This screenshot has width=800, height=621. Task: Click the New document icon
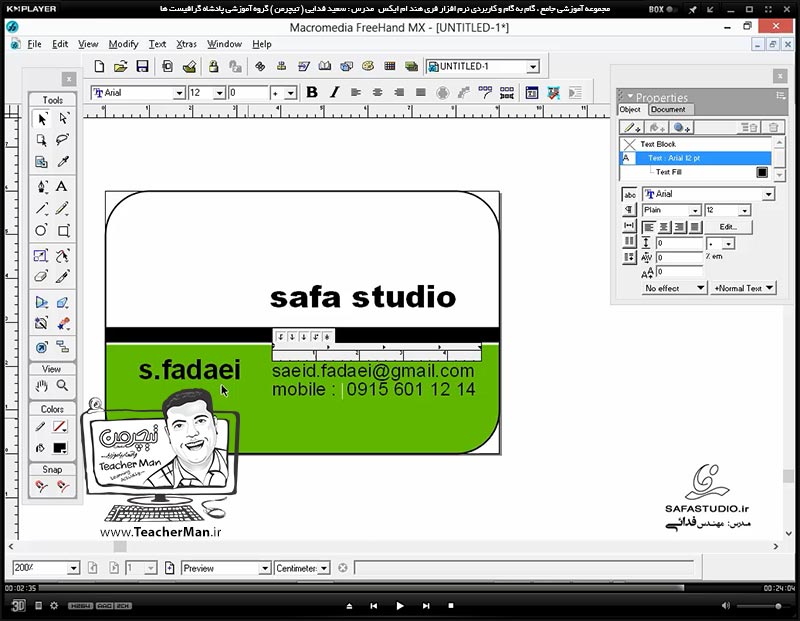click(x=99, y=66)
